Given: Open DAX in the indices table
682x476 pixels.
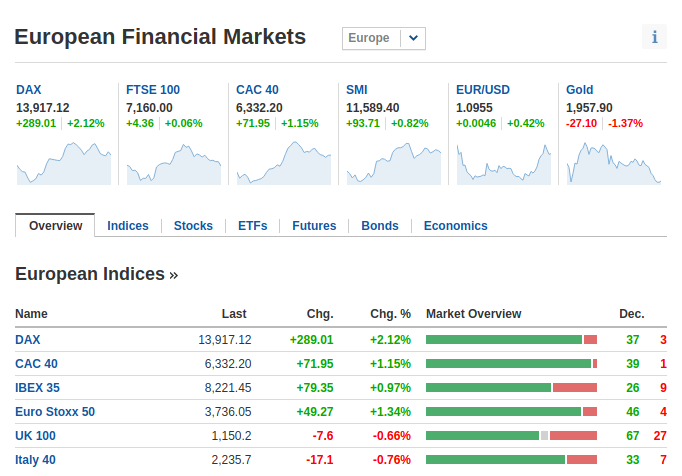Looking at the screenshot, I should pyautogui.click(x=27, y=340).
